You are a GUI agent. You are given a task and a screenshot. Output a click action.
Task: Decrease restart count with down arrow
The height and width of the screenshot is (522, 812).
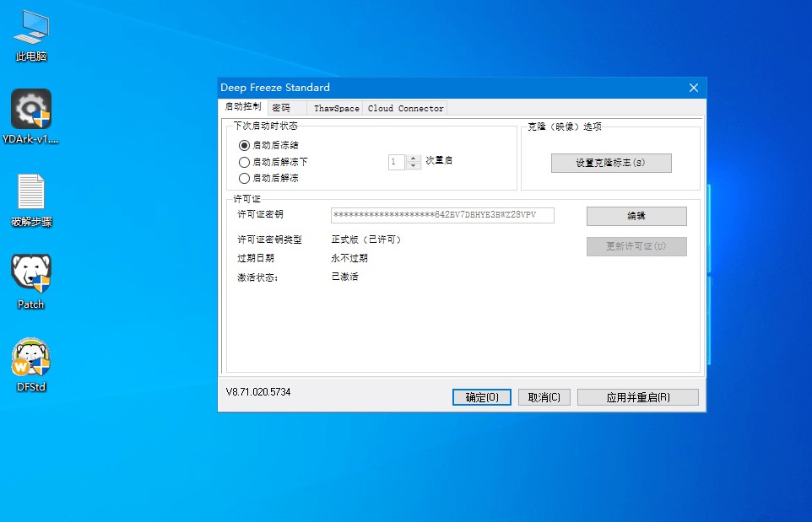tap(414, 165)
